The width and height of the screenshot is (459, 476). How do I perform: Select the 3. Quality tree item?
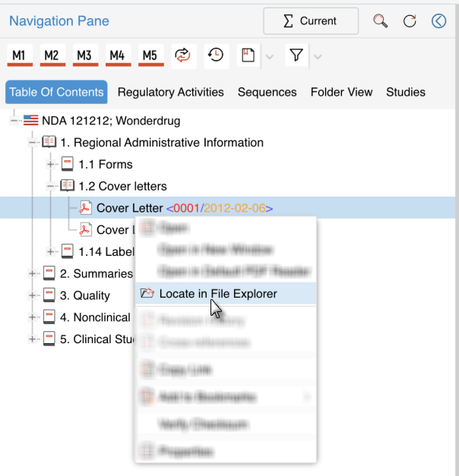[x=84, y=295]
